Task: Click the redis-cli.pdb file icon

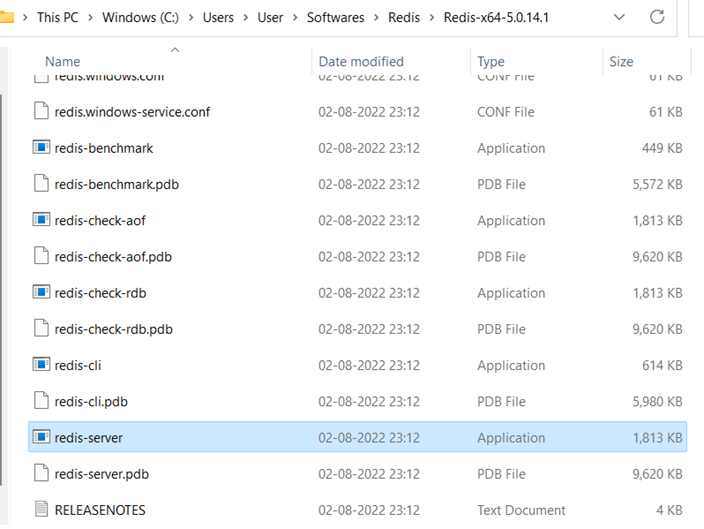Action: tap(41, 400)
